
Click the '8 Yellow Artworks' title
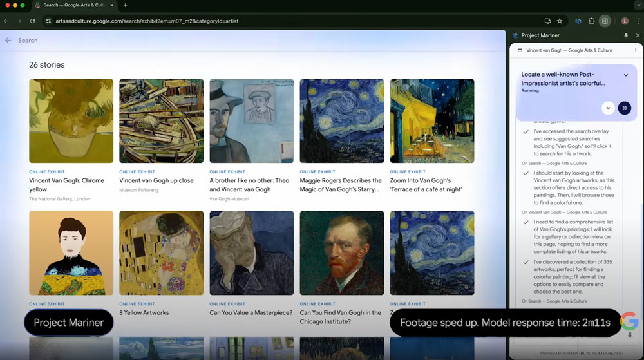point(144,312)
